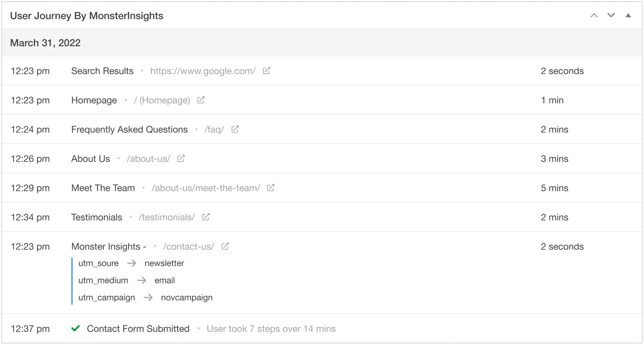Screen dimensions: 644x345
Task: Open the /about-us/meet-the-team/ path link
Action: (x=206, y=188)
